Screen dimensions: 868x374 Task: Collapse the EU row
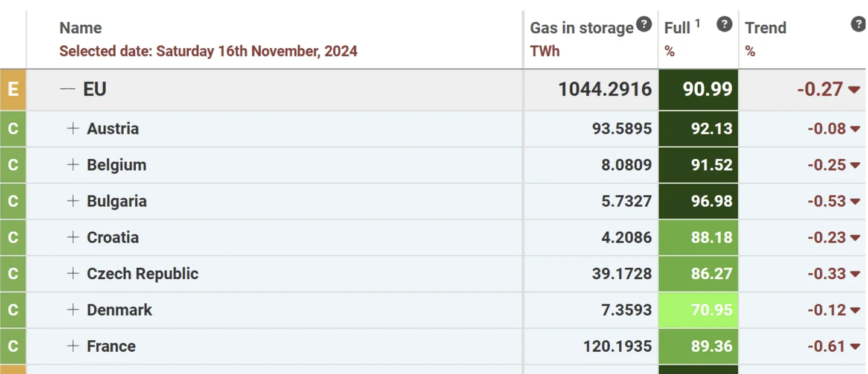tap(68, 89)
